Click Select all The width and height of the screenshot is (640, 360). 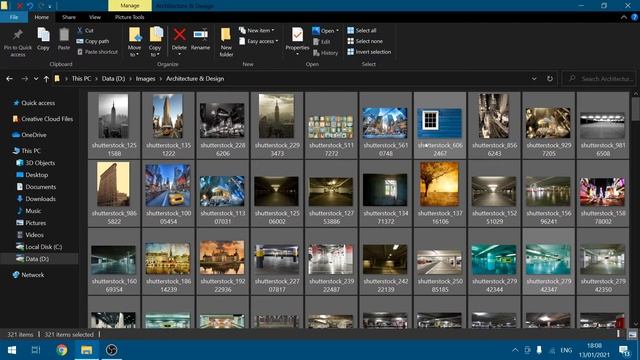[362, 31]
